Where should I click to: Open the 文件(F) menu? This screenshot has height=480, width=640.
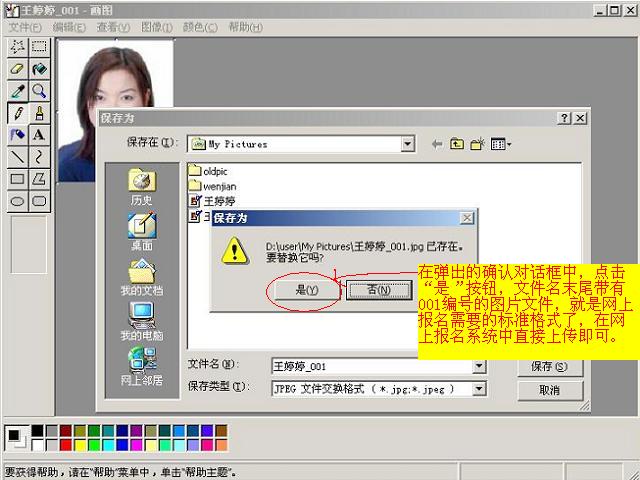[25, 28]
